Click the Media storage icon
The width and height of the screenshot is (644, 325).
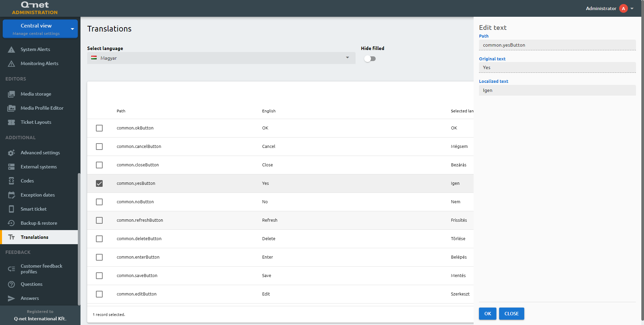(x=11, y=94)
